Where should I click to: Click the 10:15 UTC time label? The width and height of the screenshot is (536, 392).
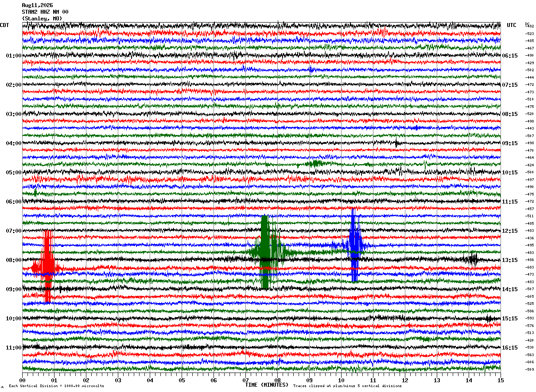[x=510, y=173]
